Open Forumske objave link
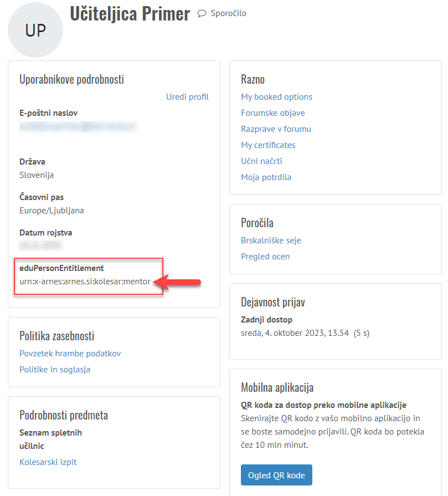This screenshot has width=448, height=496. click(x=272, y=113)
